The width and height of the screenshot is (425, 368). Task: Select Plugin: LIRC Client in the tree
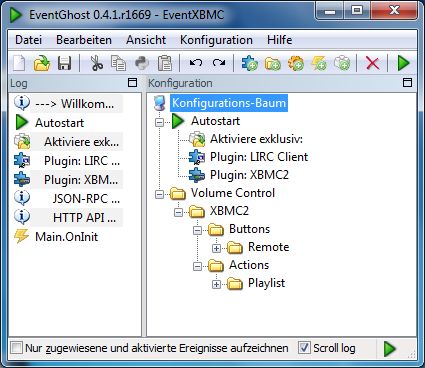tap(259, 157)
